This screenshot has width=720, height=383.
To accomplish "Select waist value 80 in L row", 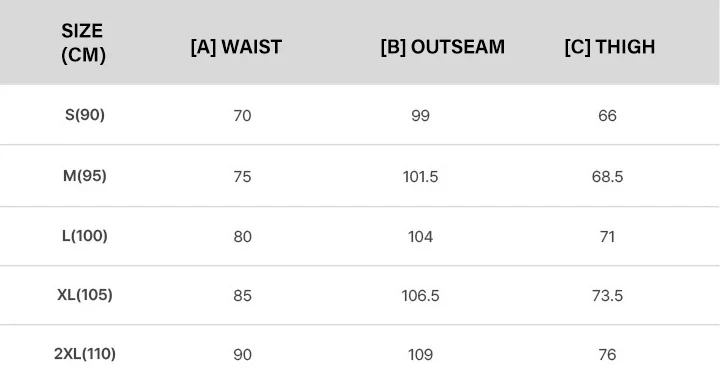I will click(x=242, y=237).
